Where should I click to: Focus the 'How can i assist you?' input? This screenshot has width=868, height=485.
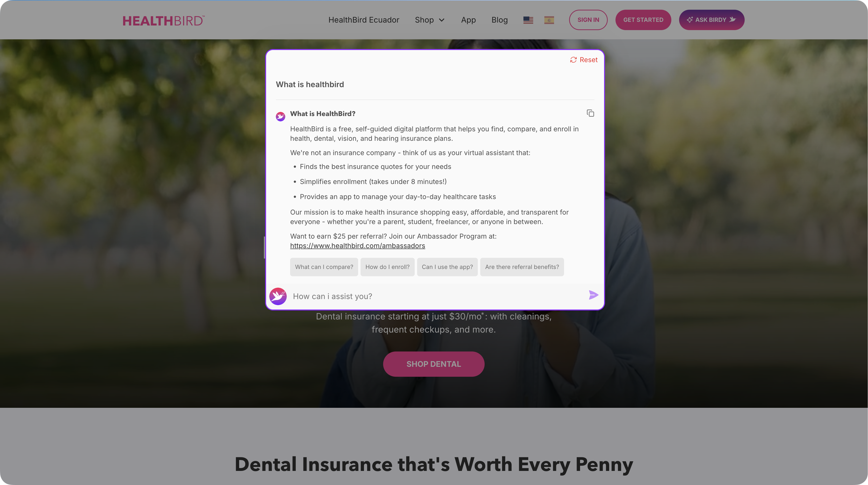(x=438, y=296)
